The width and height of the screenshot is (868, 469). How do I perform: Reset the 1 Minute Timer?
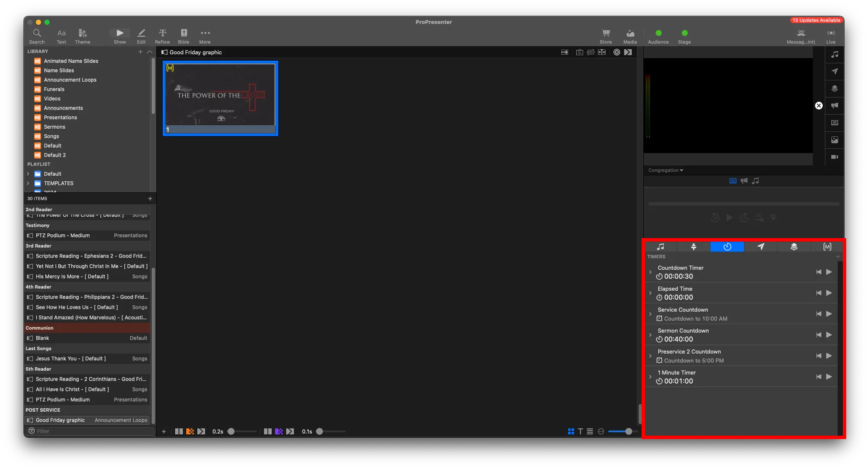pos(818,377)
